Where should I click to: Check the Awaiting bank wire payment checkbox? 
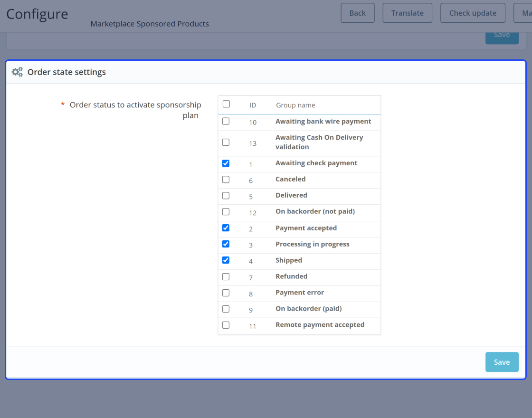(226, 121)
